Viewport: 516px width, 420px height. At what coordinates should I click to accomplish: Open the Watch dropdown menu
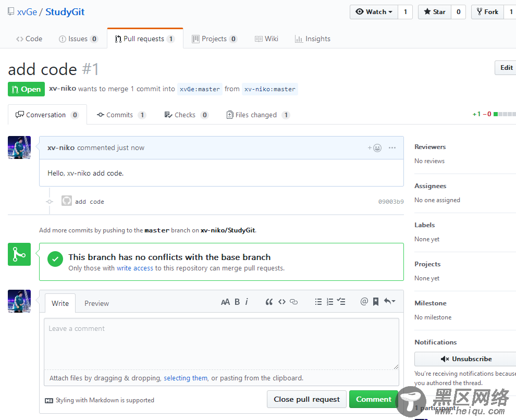point(374,12)
